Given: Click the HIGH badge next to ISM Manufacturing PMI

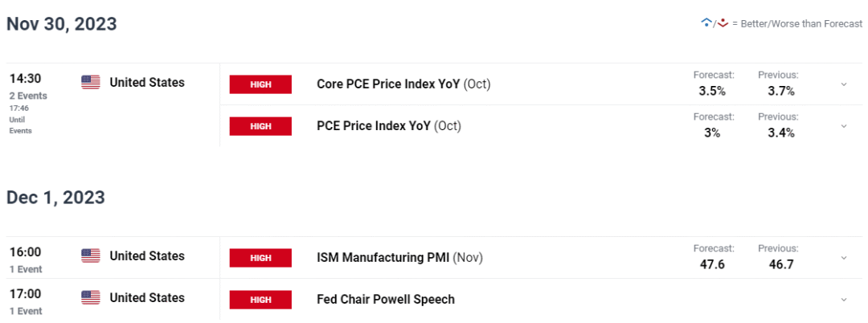Looking at the screenshot, I should click(260, 258).
